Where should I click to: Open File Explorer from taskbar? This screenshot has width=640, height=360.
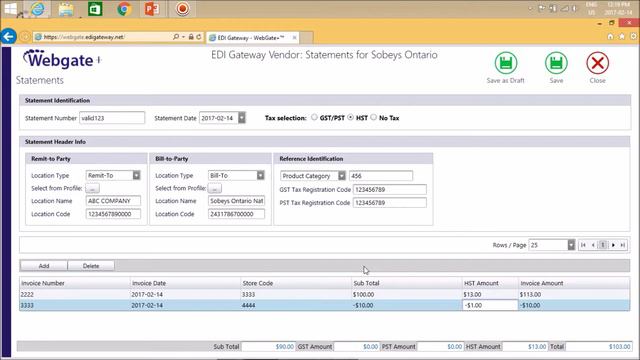coord(66,9)
